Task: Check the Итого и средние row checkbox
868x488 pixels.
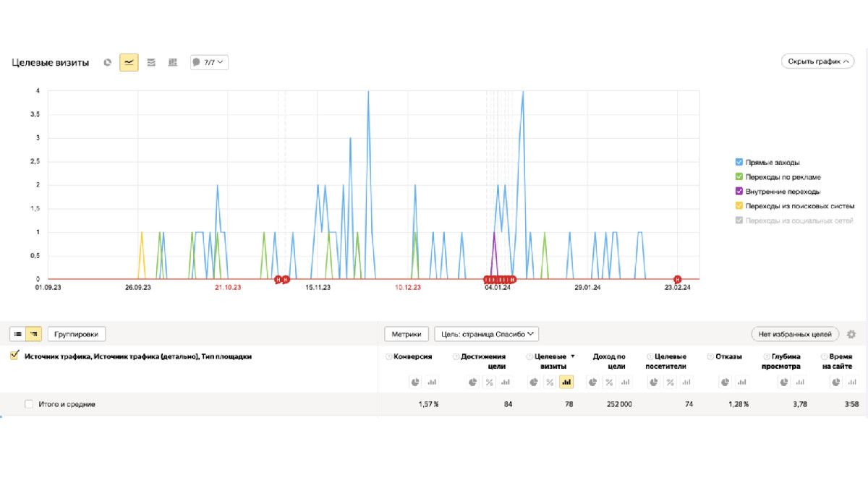Action: [x=29, y=404]
